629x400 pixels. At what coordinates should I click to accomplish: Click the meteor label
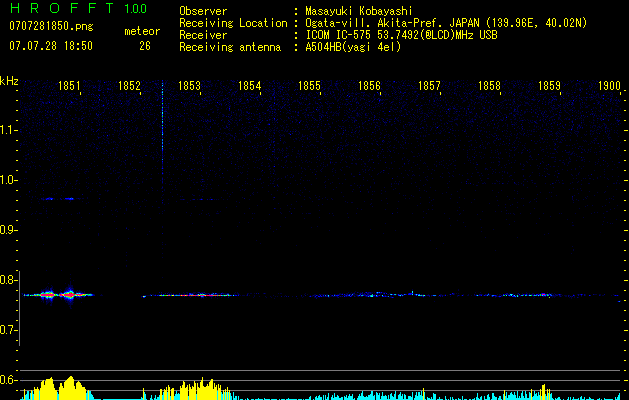click(142, 31)
